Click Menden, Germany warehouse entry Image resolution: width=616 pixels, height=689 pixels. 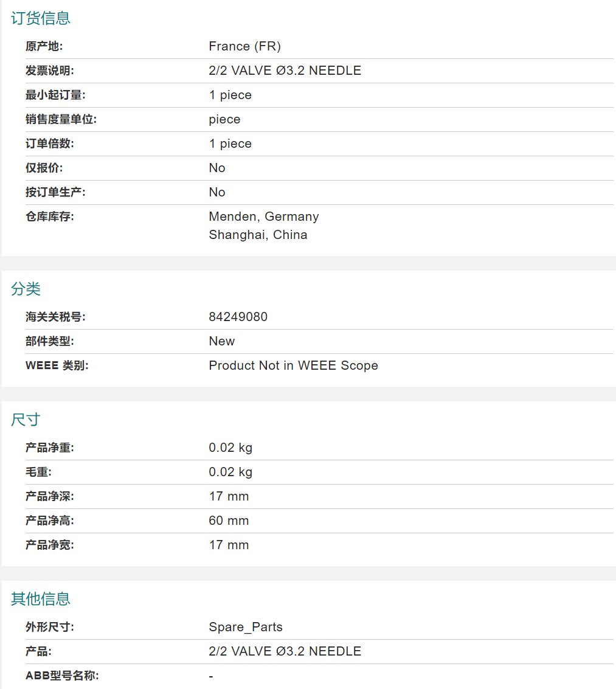point(263,216)
